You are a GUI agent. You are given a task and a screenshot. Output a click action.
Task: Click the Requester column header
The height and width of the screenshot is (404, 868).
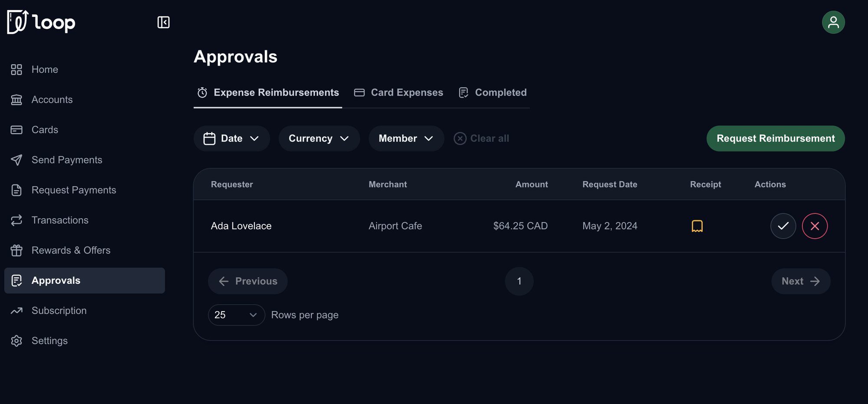click(232, 184)
